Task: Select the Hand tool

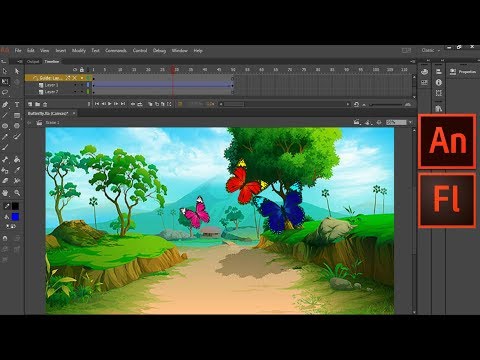Action: tap(5, 193)
